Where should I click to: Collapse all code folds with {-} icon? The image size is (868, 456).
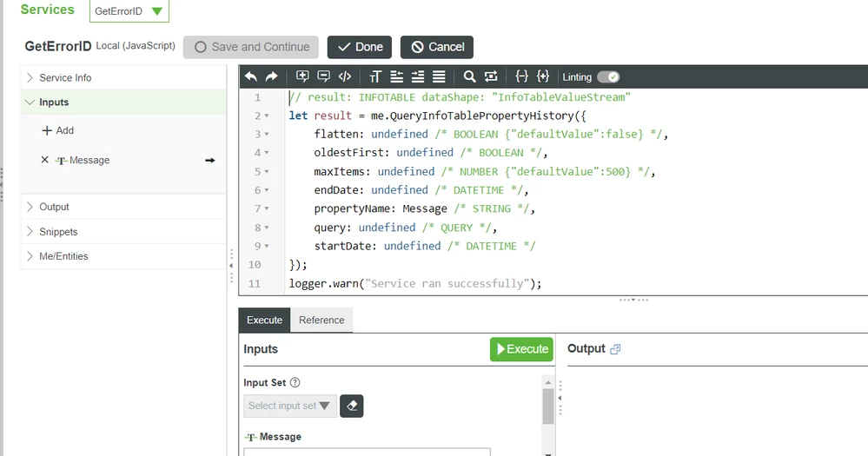tap(521, 76)
